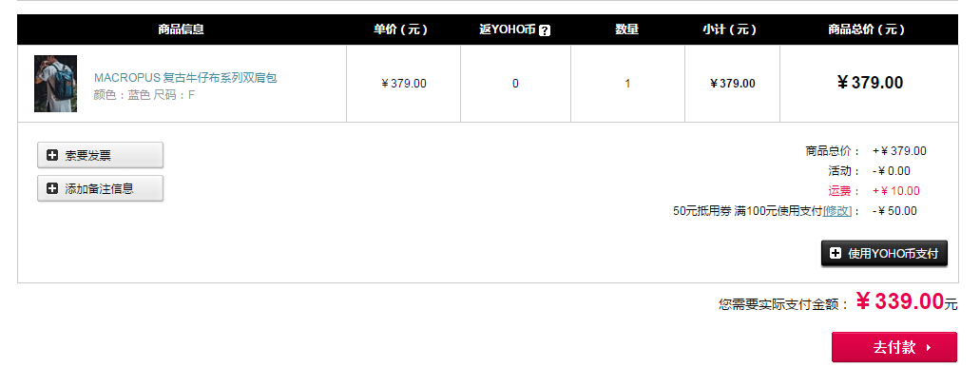Viewport: 980px width, 387px height.
Task: Click the plus icon on 索要发票
Action: 52,155
